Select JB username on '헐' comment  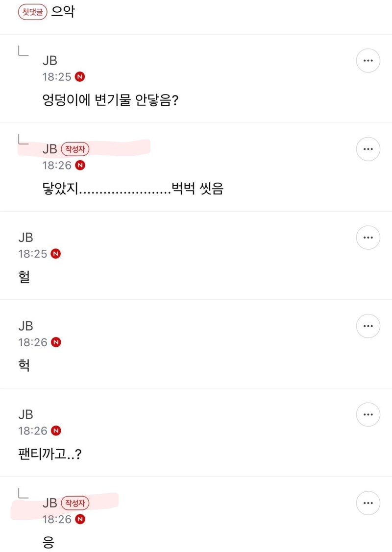click(x=25, y=238)
